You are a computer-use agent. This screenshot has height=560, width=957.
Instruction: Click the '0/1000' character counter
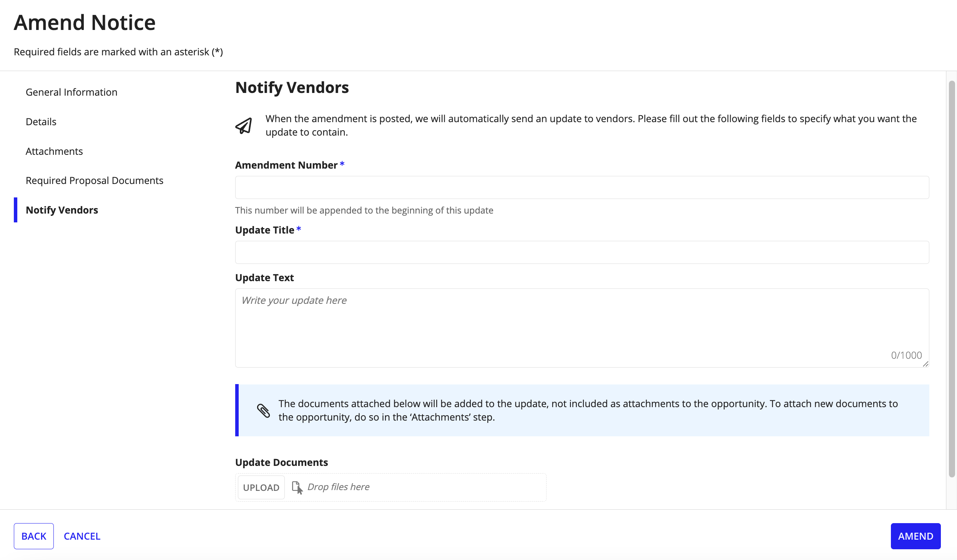906,355
